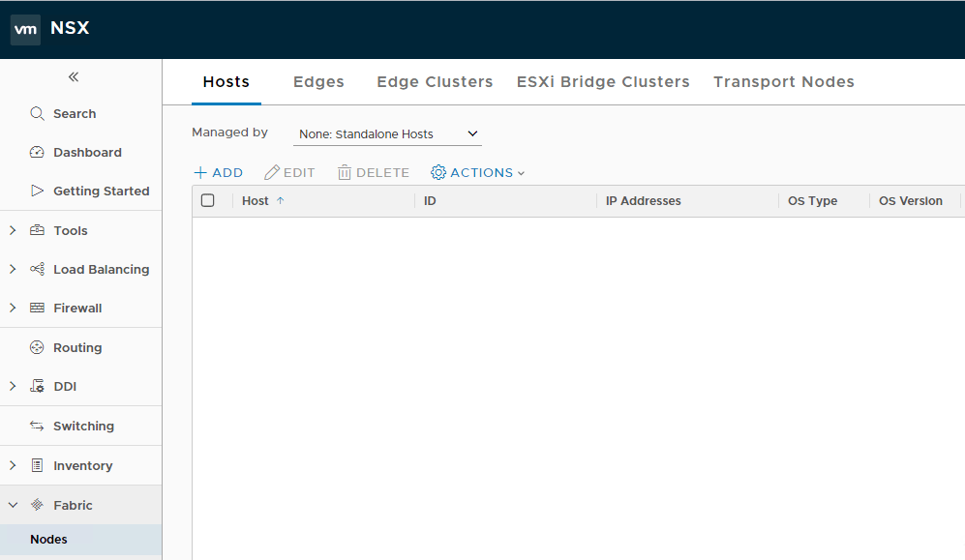
Task: Expand the Inventory chevron
Action: [13, 465]
